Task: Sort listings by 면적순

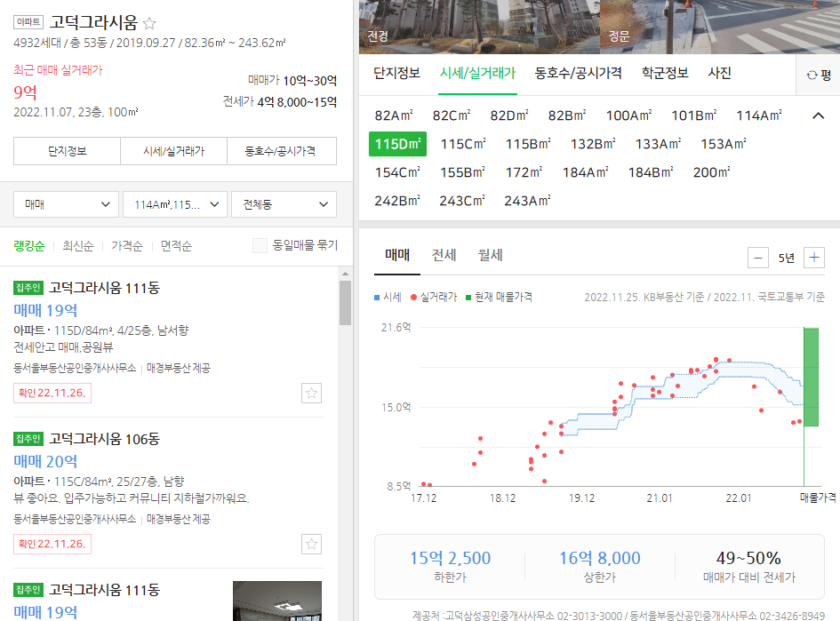Action: tap(176, 246)
